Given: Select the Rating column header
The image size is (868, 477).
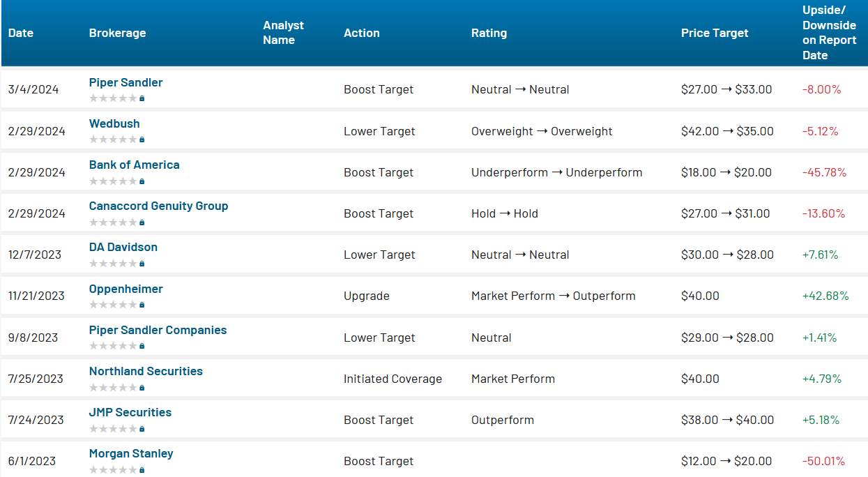Looking at the screenshot, I should pos(489,33).
